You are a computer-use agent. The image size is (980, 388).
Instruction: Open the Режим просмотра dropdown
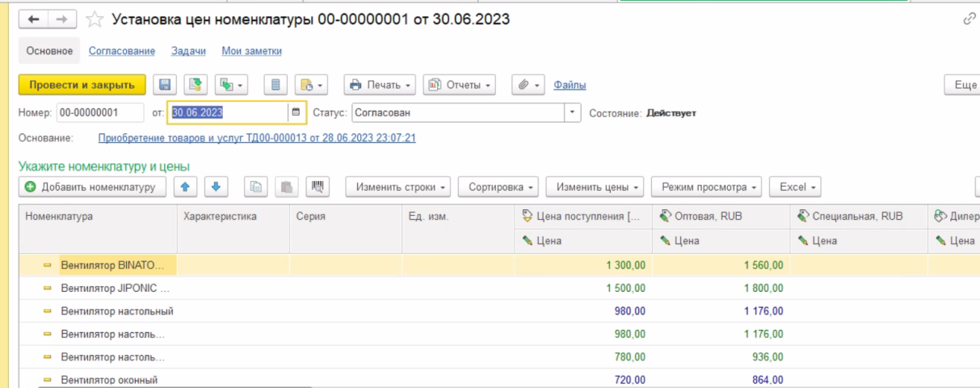click(705, 187)
